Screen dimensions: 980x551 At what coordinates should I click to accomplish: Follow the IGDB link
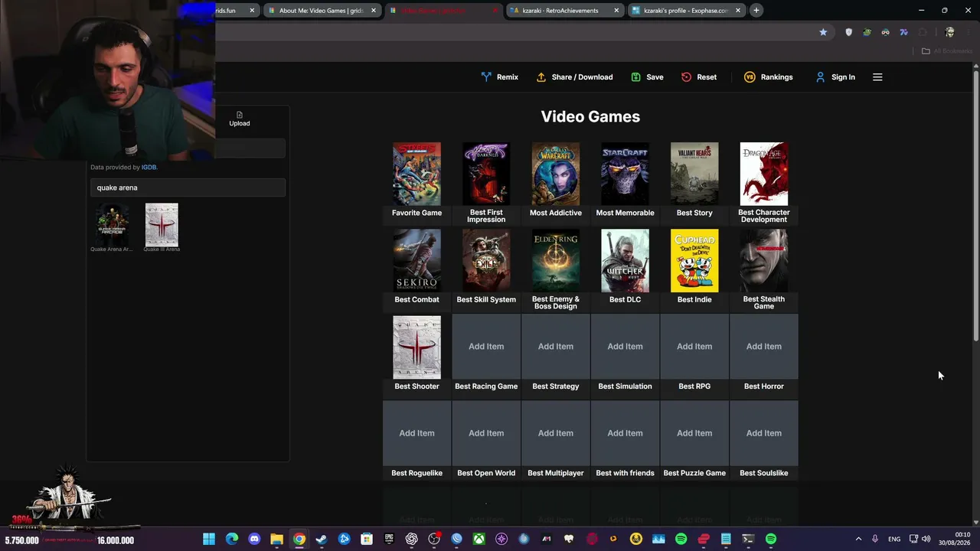coord(149,168)
